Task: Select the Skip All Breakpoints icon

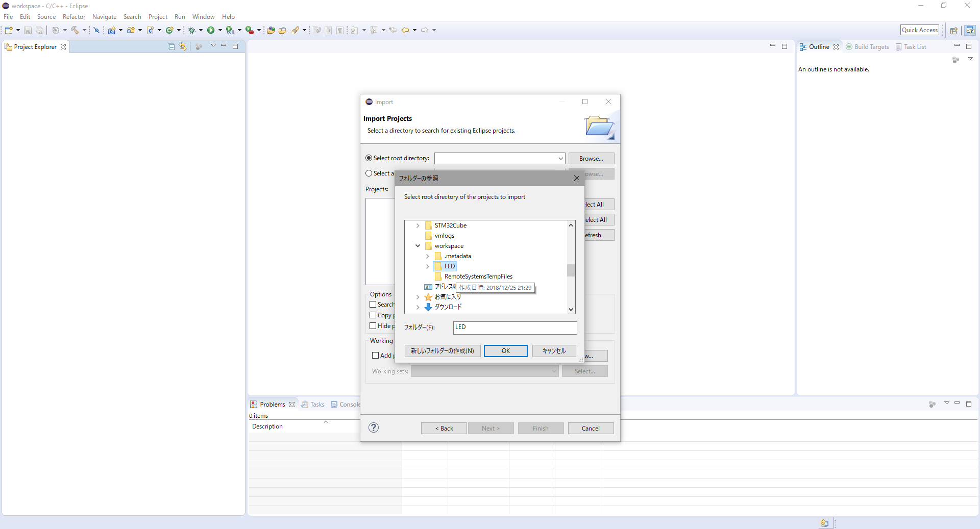Action: point(97,30)
